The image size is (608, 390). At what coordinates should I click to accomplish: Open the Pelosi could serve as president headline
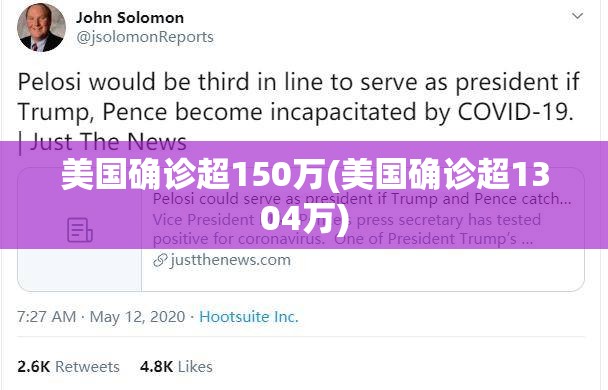pos(362,199)
